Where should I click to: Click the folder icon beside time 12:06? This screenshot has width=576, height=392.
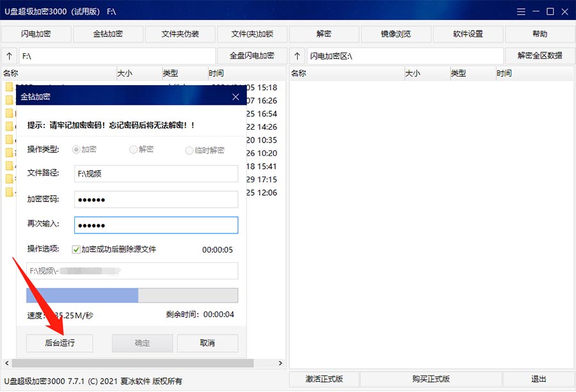point(9,192)
